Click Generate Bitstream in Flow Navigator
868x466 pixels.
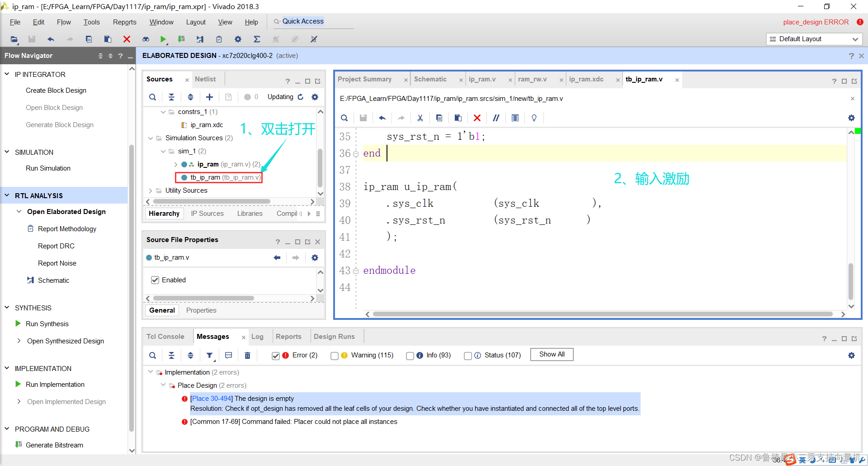tap(54, 445)
